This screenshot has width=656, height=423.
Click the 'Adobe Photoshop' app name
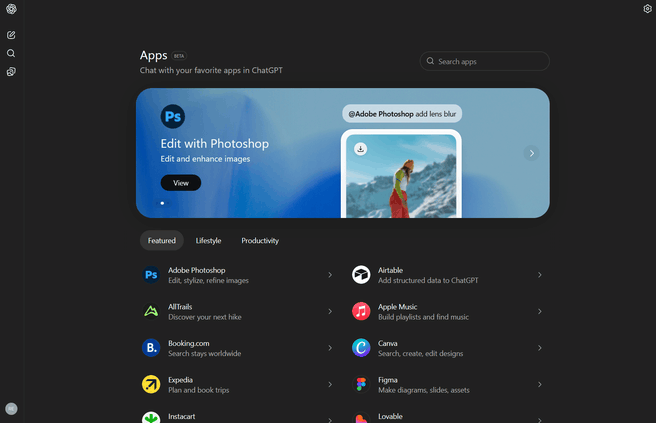tap(197, 270)
